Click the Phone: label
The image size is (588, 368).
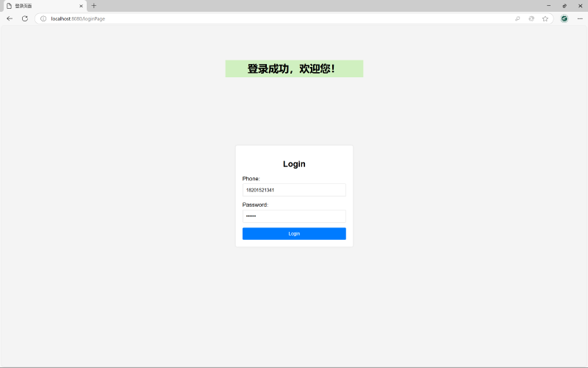(x=251, y=179)
